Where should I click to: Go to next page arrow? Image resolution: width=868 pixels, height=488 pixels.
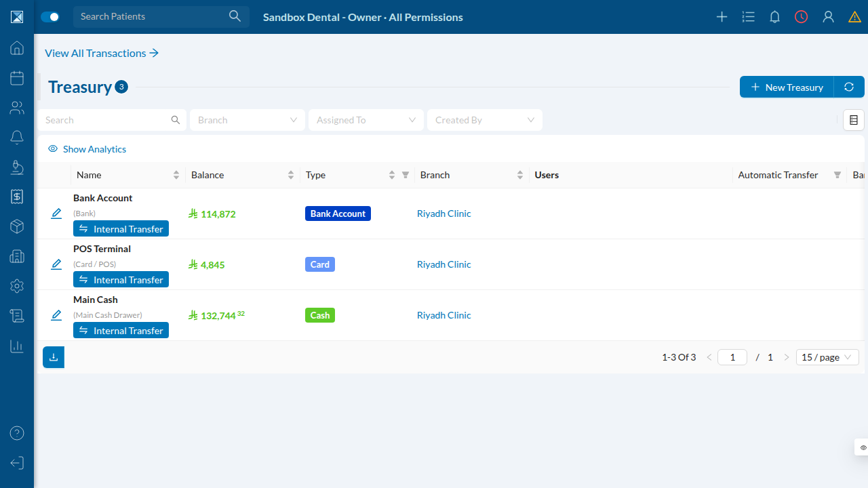point(787,357)
